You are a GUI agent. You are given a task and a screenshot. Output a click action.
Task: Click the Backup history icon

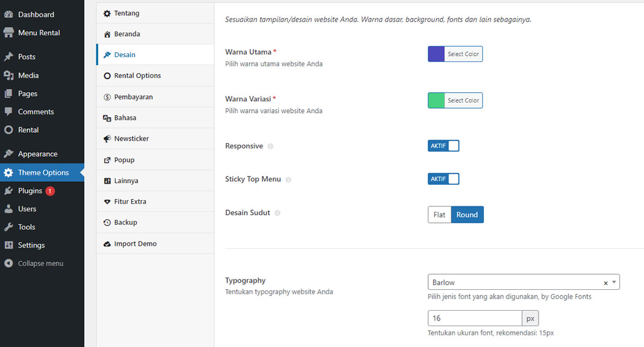(107, 222)
